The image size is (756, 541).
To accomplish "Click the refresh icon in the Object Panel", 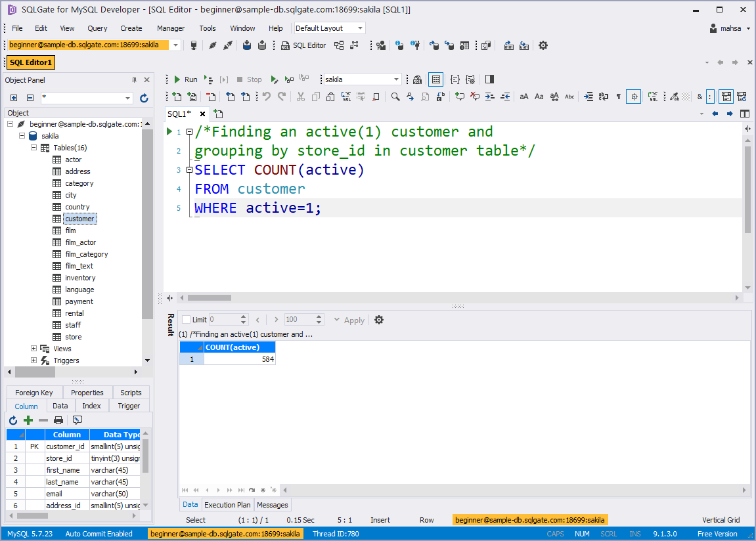I will point(144,96).
